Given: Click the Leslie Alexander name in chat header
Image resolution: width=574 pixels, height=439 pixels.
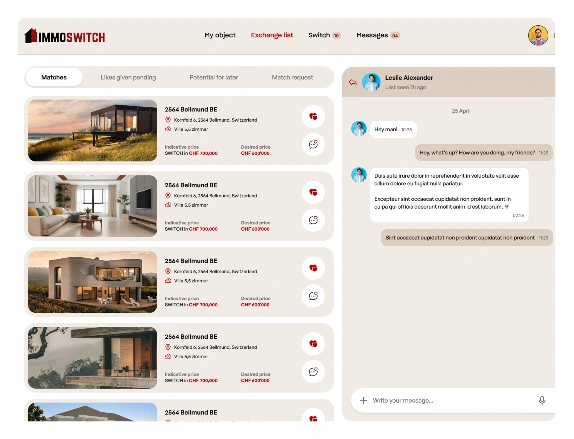Looking at the screenshot, I should tap(409, 78).
